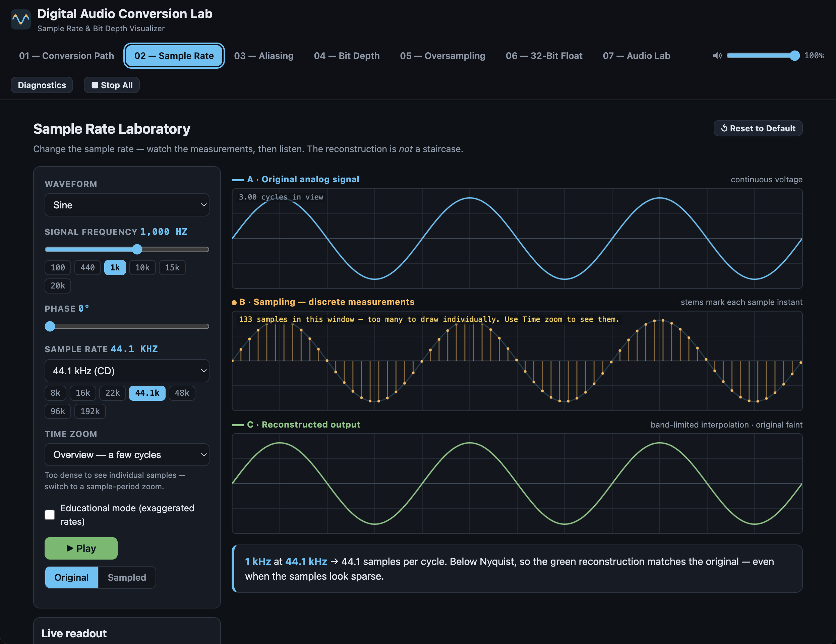The image size is (836, 644).
Task: Select the 1k frequency preset chip
Action: pos(115,267)
